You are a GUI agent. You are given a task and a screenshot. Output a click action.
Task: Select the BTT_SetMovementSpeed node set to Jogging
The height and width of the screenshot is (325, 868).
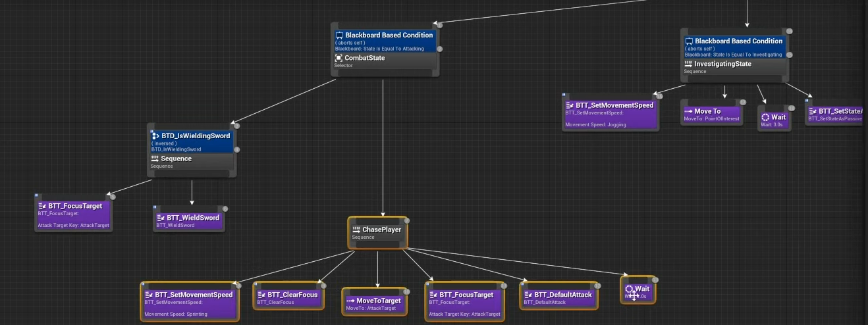(610, 114)
